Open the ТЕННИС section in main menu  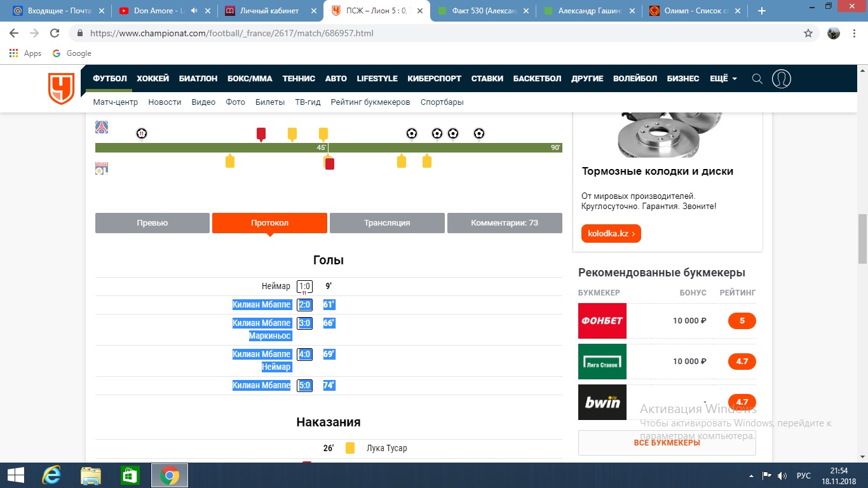[299, 79]
